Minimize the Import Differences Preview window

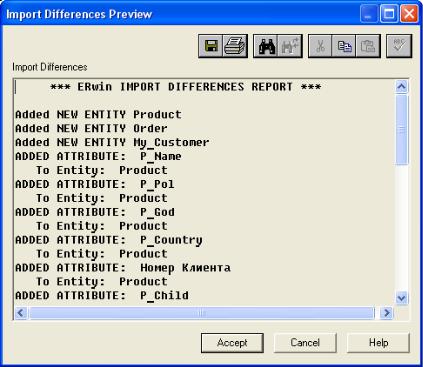369,14
